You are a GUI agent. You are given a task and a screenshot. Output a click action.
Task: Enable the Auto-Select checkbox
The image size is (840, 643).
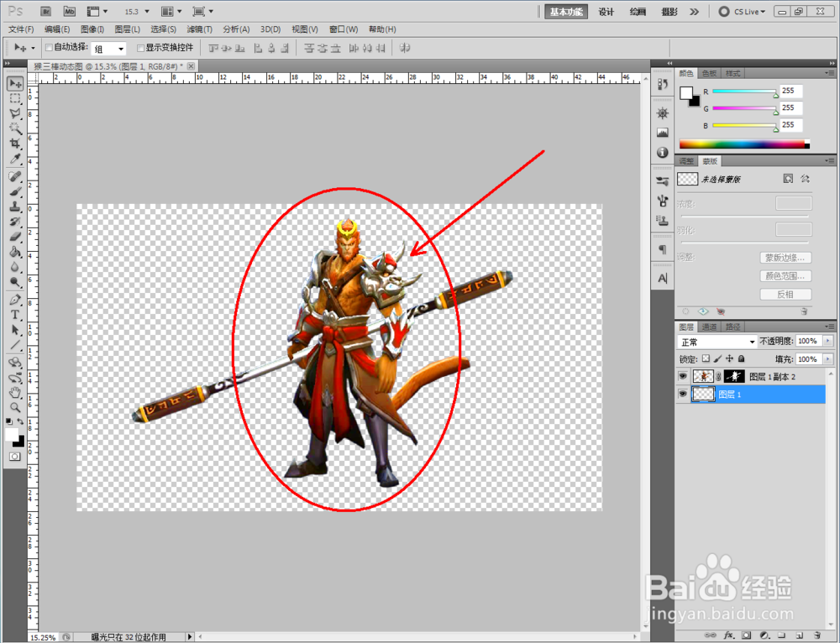[49, 48]
